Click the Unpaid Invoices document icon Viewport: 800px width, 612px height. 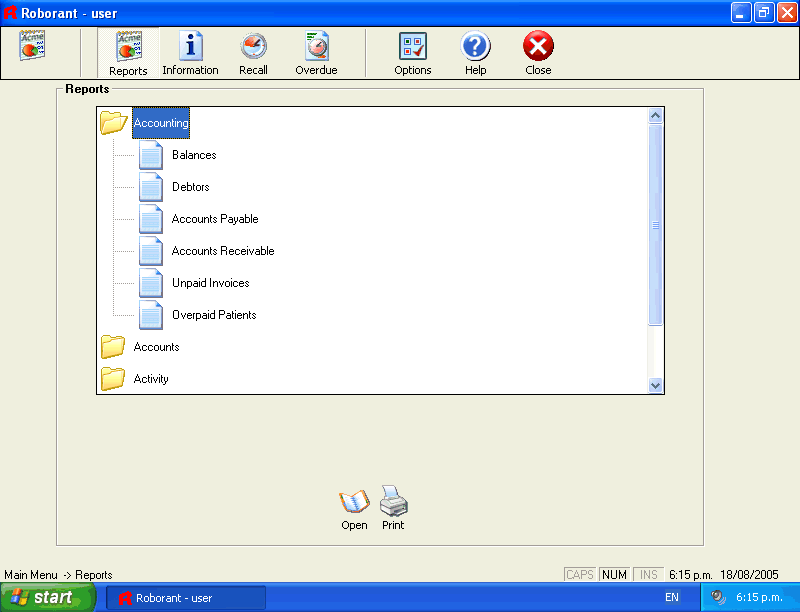coord(151,283)
